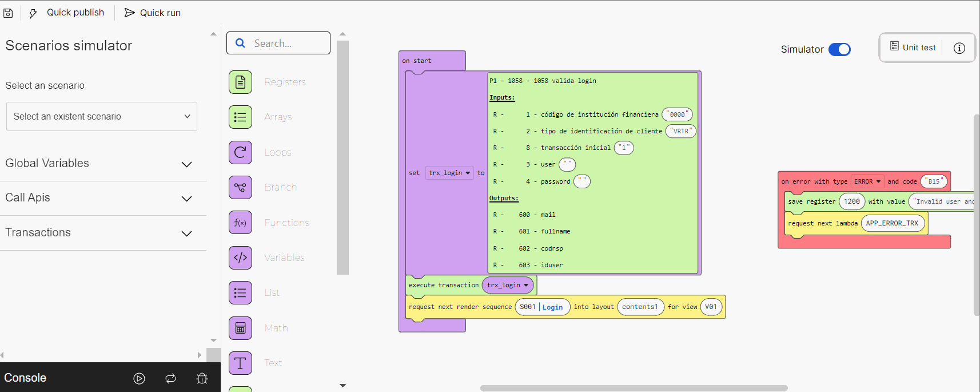The height and width of the screenshot is (392, 980).
Task: Open the Functions f(x) icon
Action: (240, 223)
